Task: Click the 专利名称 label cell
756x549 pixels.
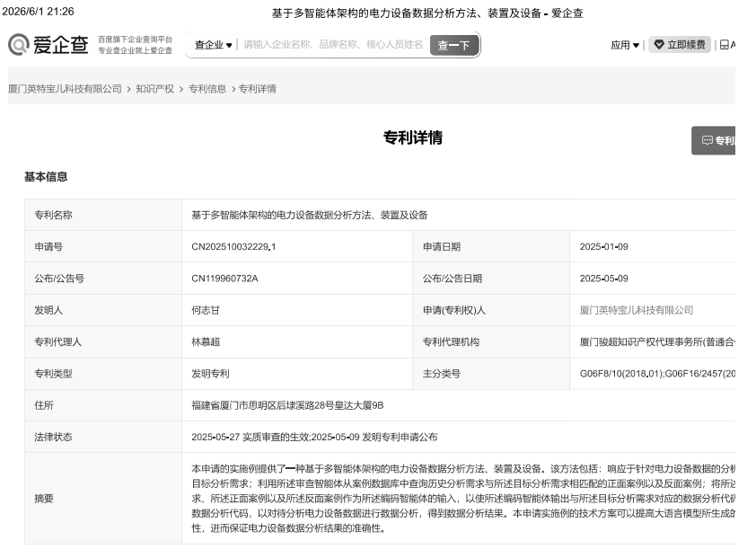Action: pyautogui.click(x=103, y=215)
